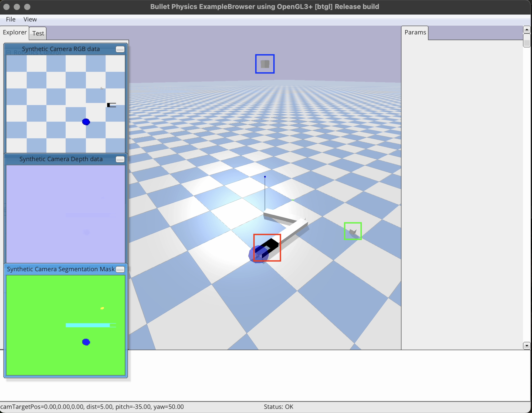Collapse the Robotics Control tree node
Image resolution: width=532 pixels, height=413 pixels.
point(9,52)
